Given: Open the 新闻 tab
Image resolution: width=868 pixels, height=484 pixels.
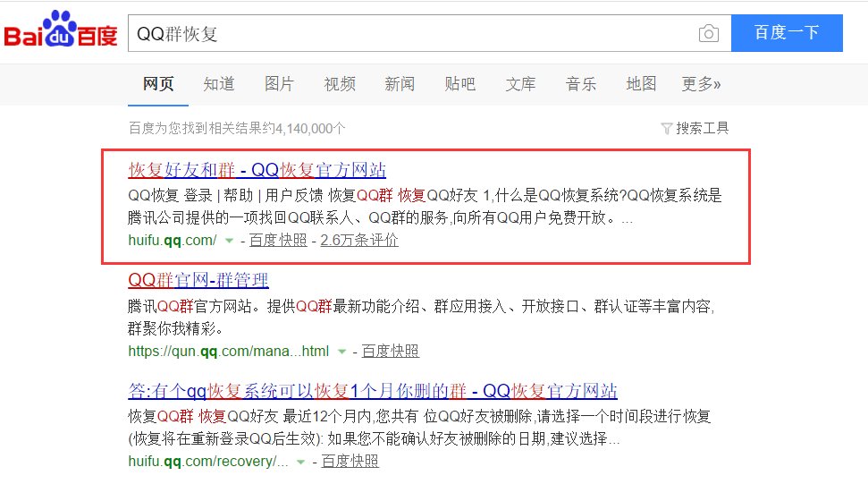Looking at the screenshot, I should (400, 84).
